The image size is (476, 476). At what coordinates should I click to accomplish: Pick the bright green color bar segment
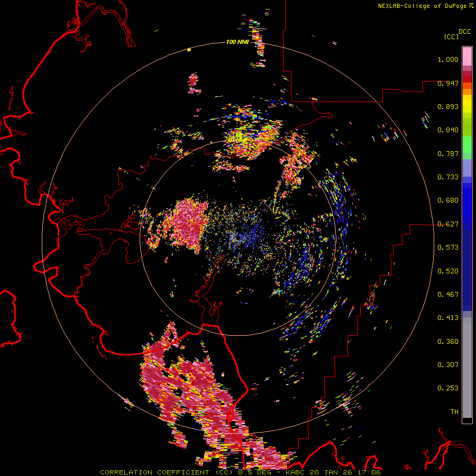tap(467, 144)
